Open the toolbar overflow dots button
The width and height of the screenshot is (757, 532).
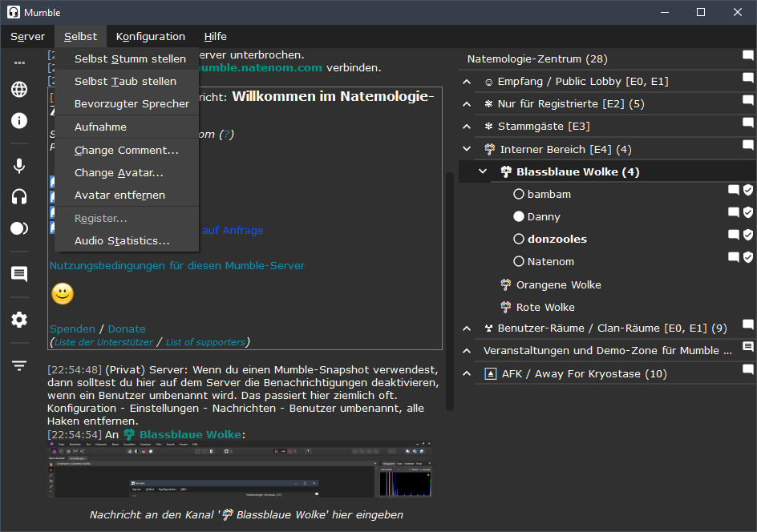click(x=19, y=62)
